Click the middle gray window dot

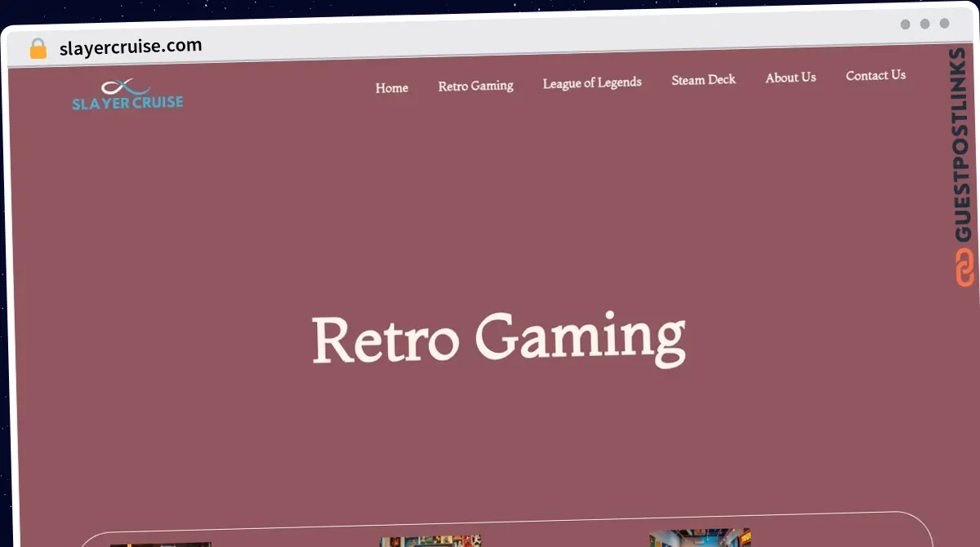[924, 24]
